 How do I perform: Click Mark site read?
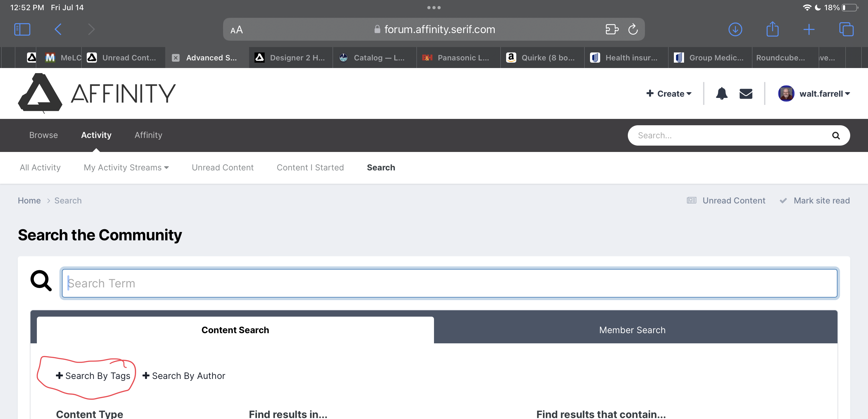coord(815,201)
